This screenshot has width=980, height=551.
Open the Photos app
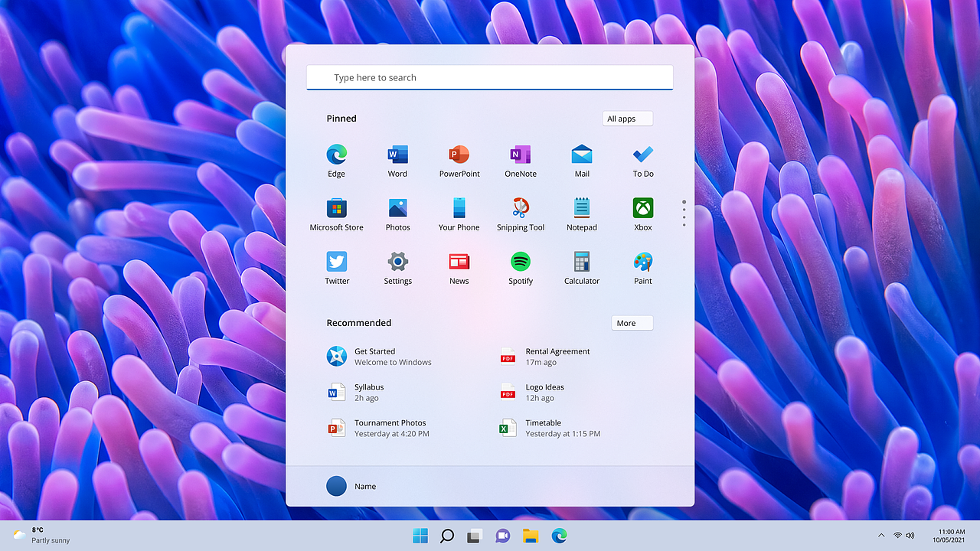(397, 214)
